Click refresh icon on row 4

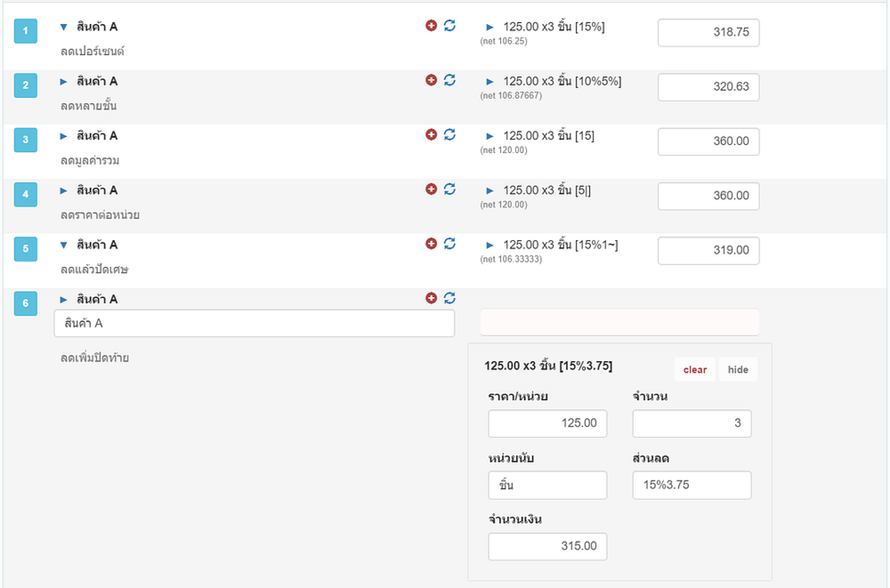[x=450, y=189]
